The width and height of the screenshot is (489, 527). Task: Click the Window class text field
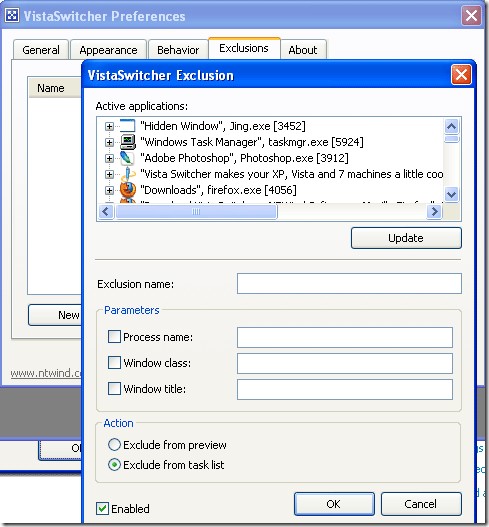point(345,363)
